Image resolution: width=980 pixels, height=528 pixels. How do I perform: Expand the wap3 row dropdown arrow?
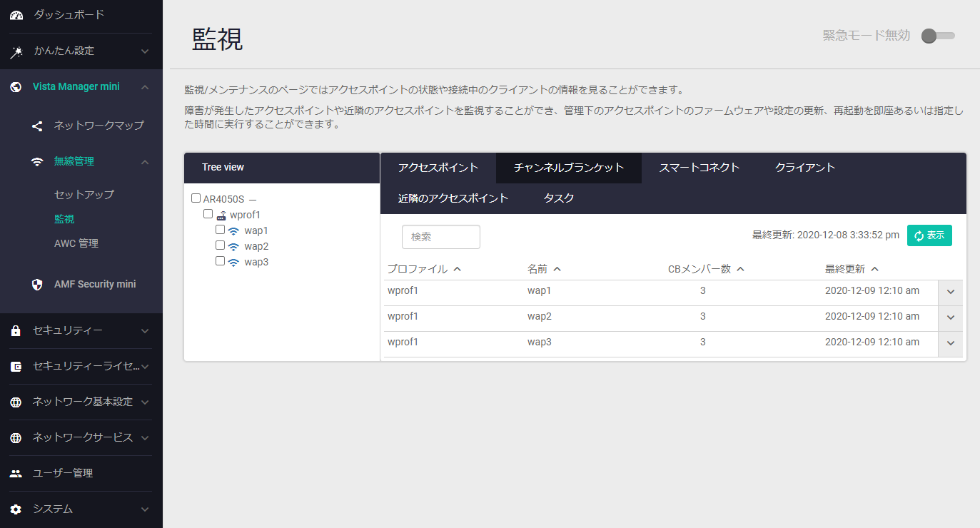[950, 343]
